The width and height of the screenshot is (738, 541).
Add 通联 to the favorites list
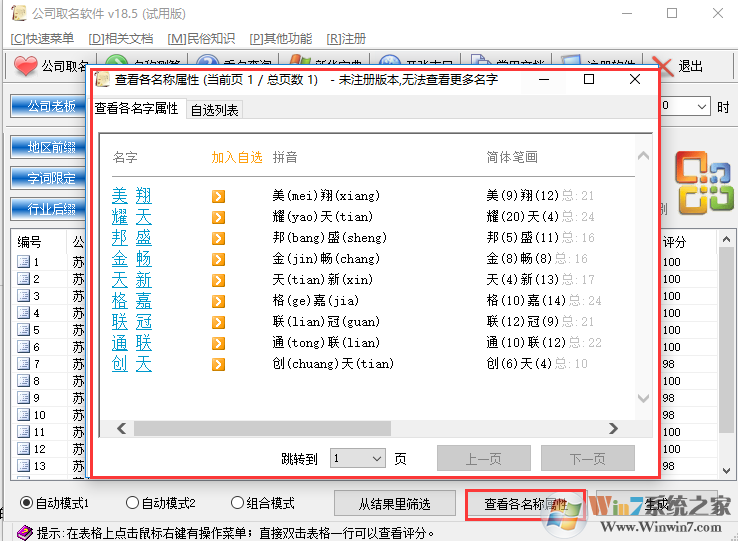218,343
